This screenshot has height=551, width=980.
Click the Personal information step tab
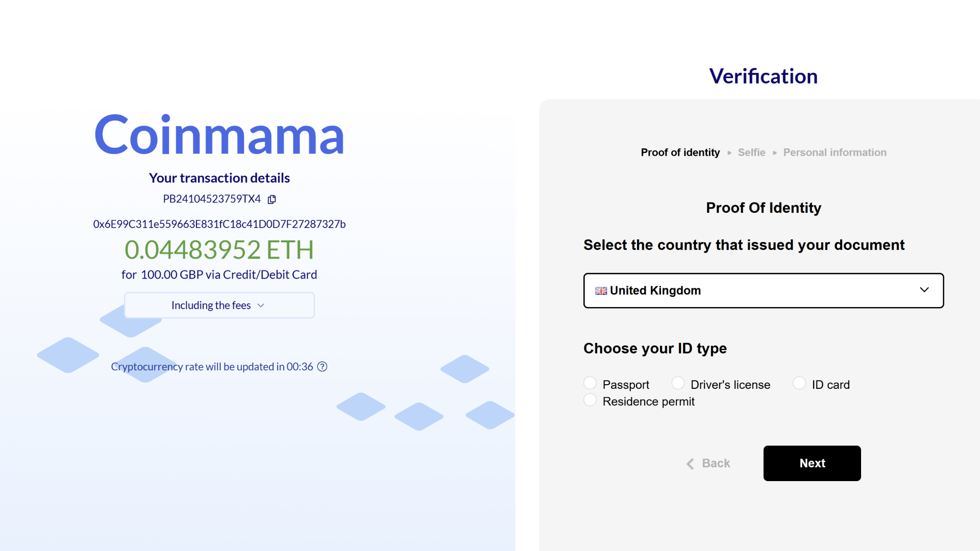tap(835, 152)
